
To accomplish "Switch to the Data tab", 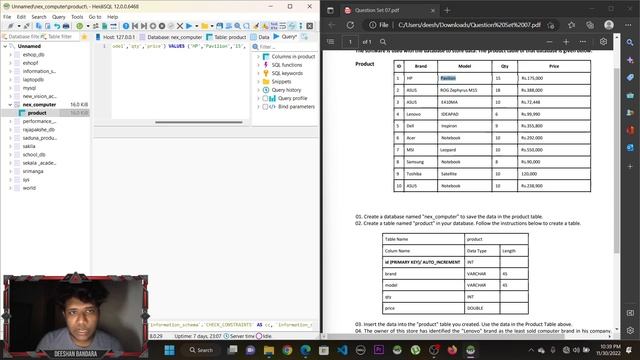I will (x=260, y=37).
